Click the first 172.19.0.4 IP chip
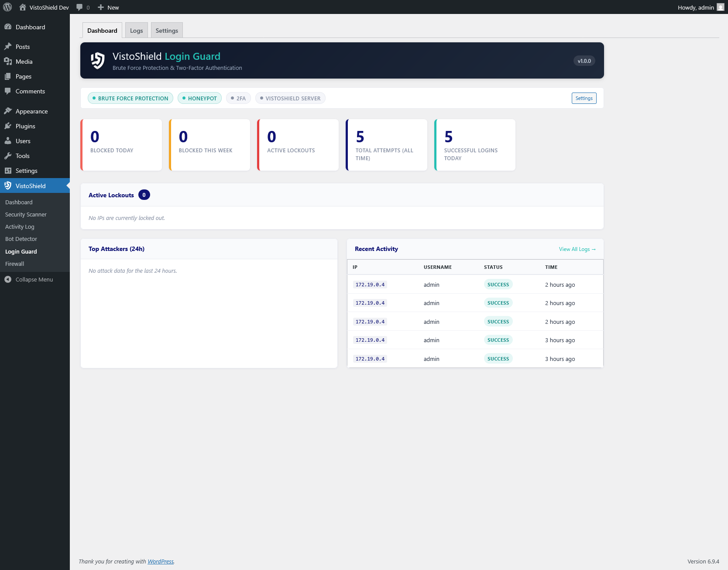Viewport: 728px width, 570px height. (370, 284)
